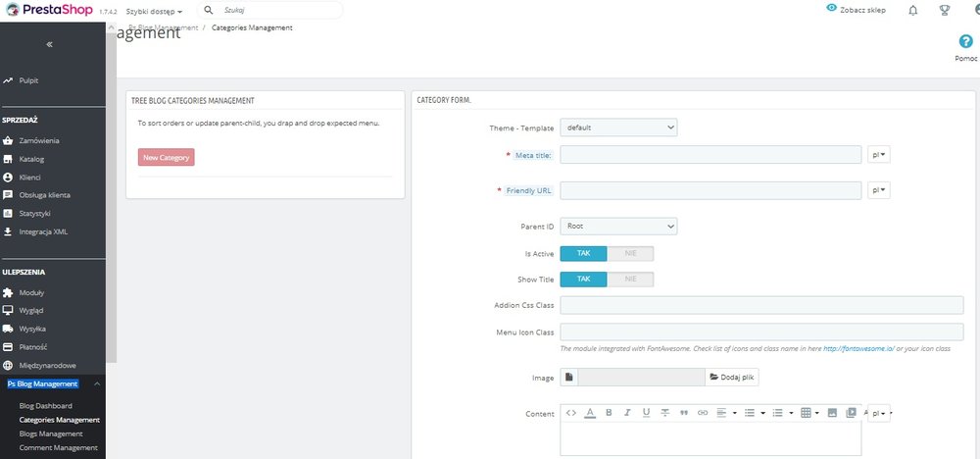The height and width of the screenshot is (459, 980).
Task: Open the text color picker in Content editor
Action: point(590,413)
